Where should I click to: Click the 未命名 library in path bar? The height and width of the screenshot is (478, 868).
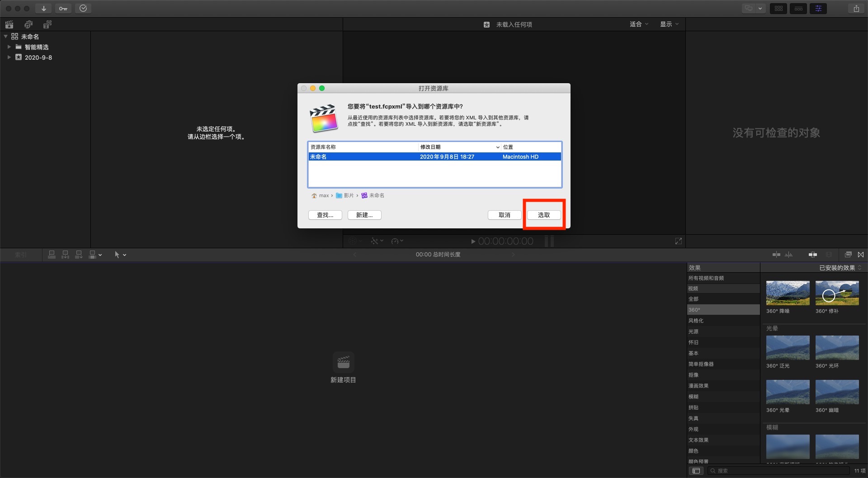pyautogui.click(x=373, y=195)
